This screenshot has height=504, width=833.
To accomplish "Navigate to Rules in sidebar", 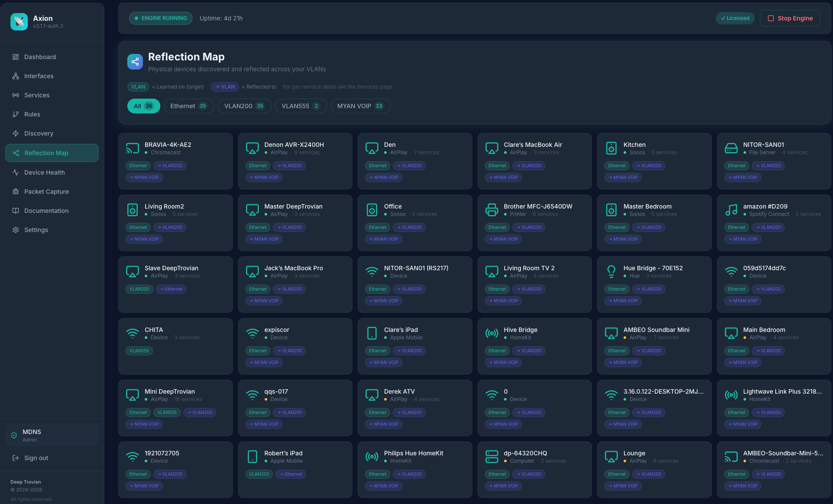I will 52,114.
